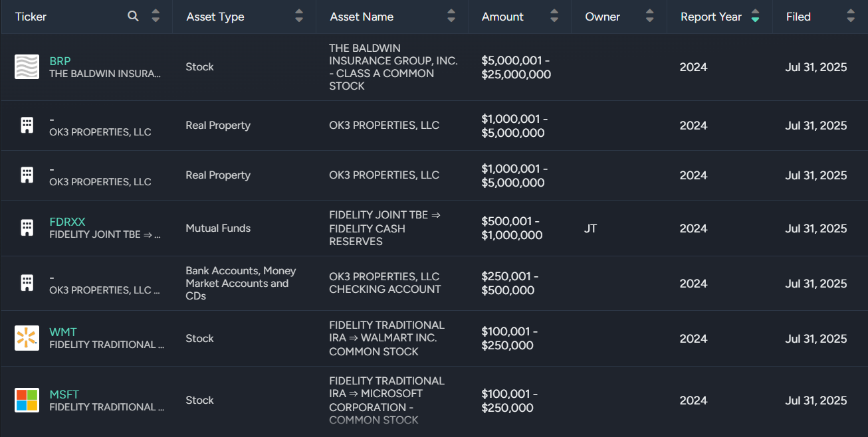Select the $5,000,001 - $25,000,000 amount cell
This screenshot has width=868, height=437.
(x=516, y=67)
